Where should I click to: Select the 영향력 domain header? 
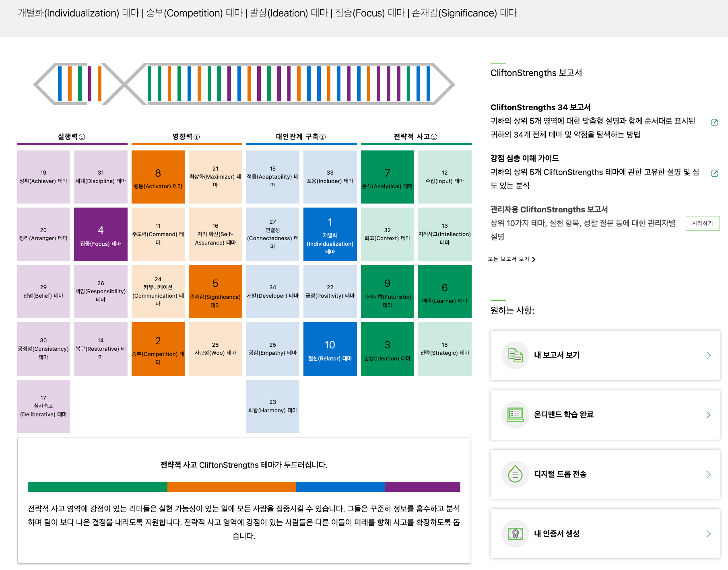(182, 137)
